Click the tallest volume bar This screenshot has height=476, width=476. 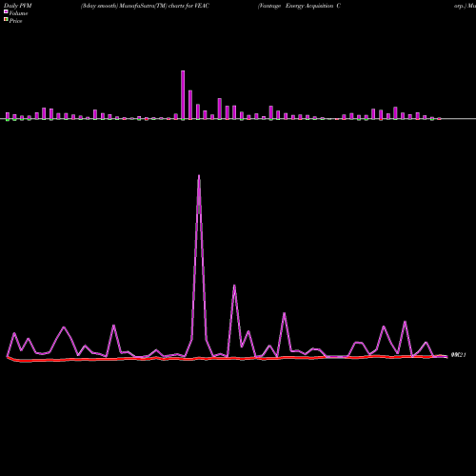click(x=183, y=95)
